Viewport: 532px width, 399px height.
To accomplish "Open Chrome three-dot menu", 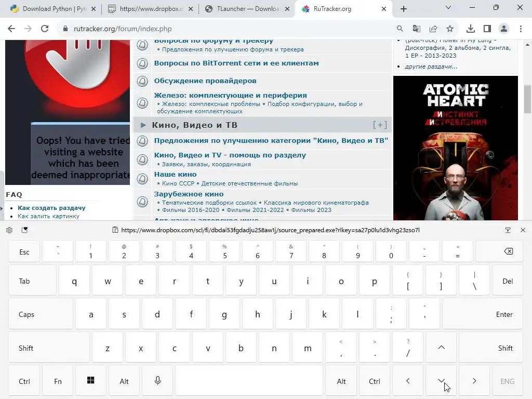I will [521, 29].
